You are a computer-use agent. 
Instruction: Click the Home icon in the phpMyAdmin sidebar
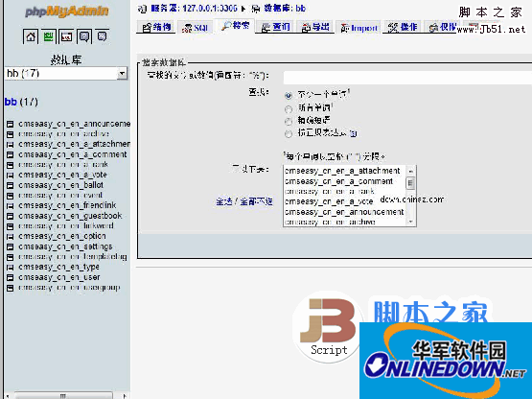pos(31,36)
